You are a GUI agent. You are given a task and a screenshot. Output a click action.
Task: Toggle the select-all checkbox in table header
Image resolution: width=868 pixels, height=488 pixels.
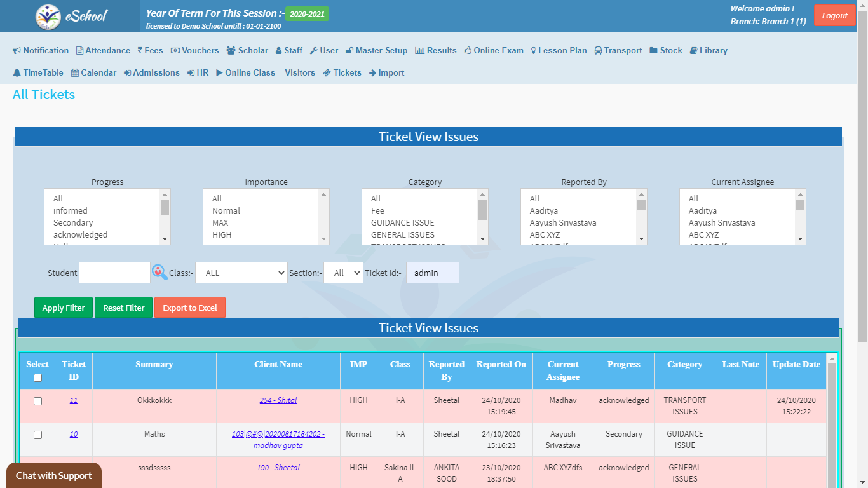37,378
